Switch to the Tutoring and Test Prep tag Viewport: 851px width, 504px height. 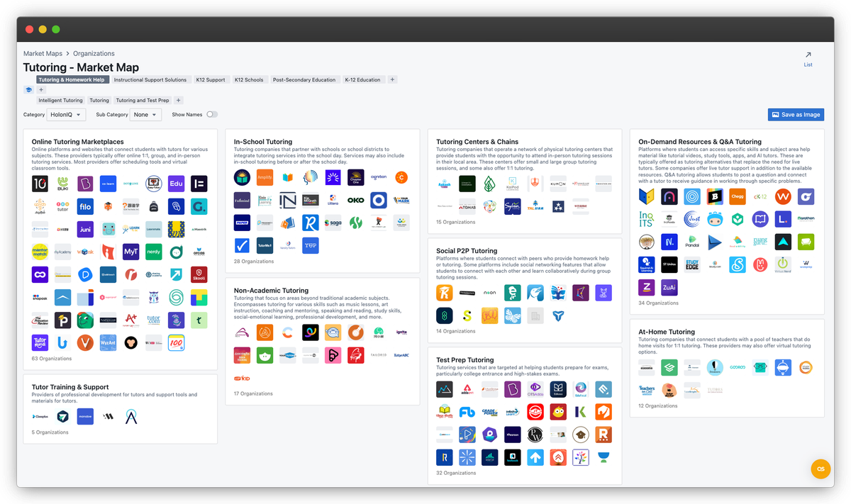(x=143, y=101)
